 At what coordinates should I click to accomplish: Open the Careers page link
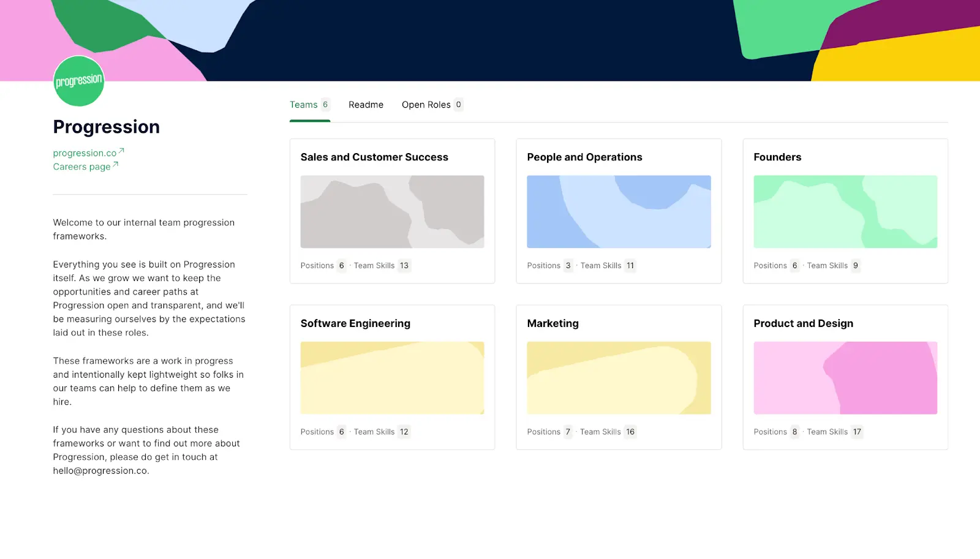pyautogui.click(x=82, y=166)
